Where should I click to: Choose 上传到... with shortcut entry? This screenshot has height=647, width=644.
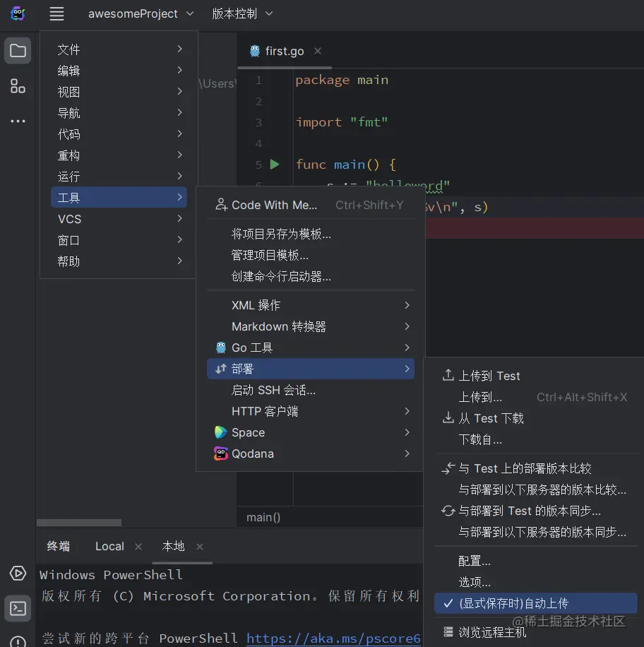(535, 397)
